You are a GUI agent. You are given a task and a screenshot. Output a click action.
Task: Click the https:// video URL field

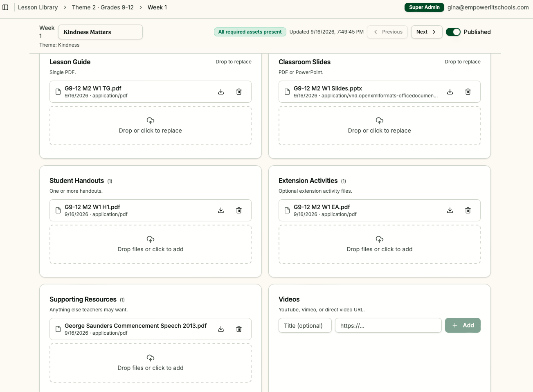388,326
